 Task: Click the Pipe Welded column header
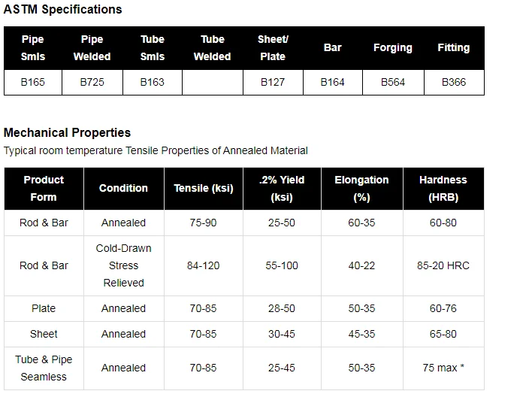point(92,48)
